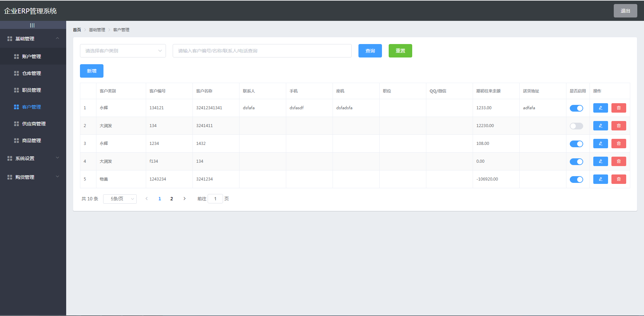Go to previous page arrow
The height and width of the screenshot is (316, 644).
click(146, 199)
